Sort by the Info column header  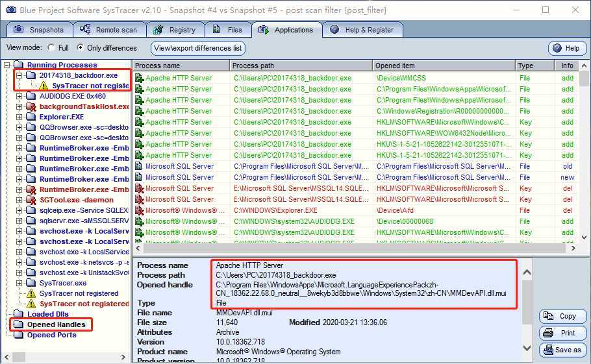click(x=567, y=66)
